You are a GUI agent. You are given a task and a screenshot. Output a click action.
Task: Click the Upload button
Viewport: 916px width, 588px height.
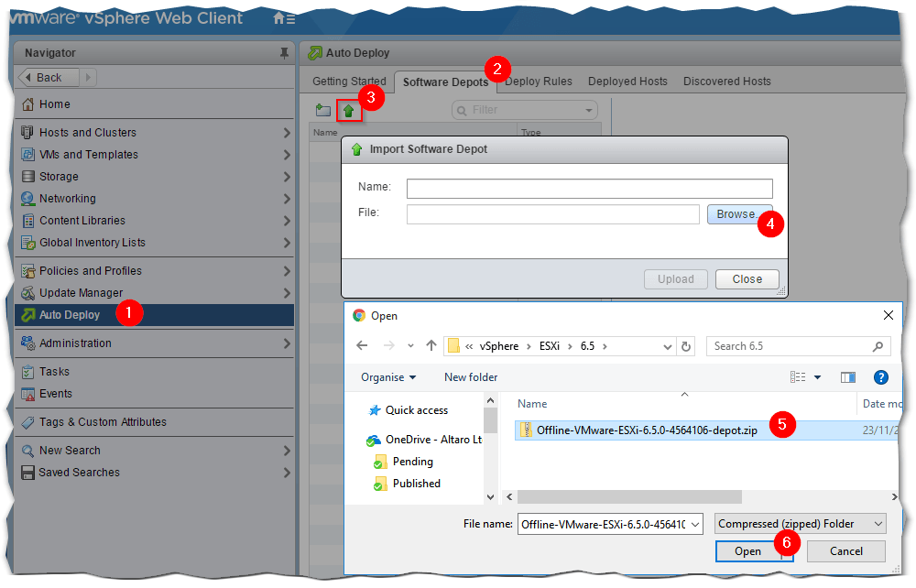click(x=676, y=279)
